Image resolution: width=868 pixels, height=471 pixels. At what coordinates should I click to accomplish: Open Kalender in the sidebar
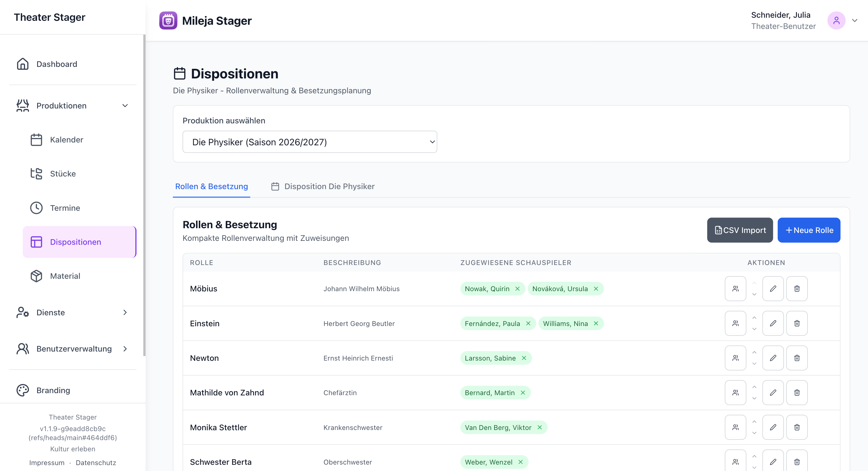point(66,140)
